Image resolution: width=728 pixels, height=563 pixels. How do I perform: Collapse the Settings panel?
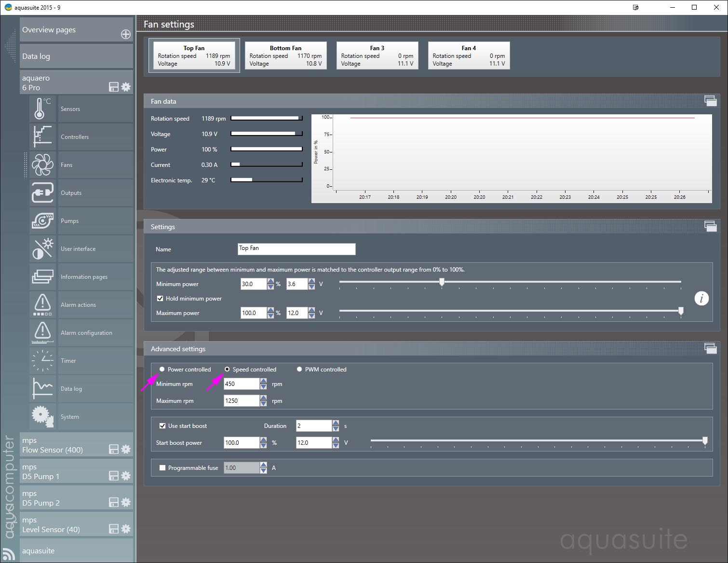(x=711, y=226)
